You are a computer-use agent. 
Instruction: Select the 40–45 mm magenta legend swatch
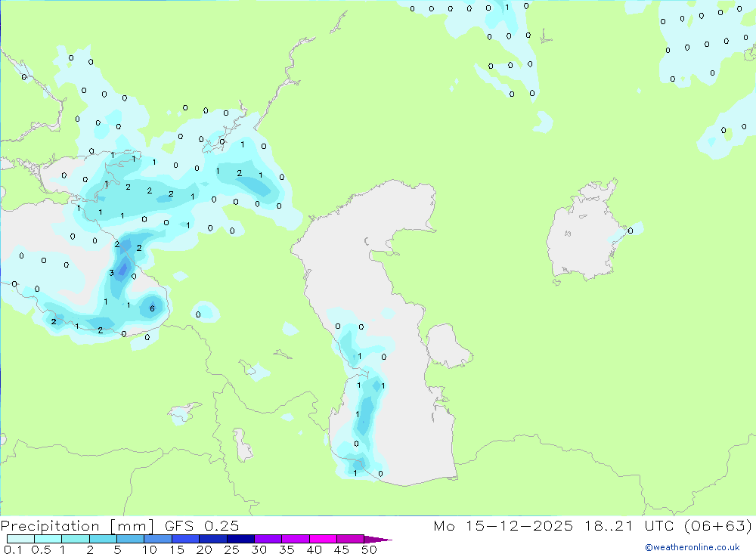pos(323,539)
